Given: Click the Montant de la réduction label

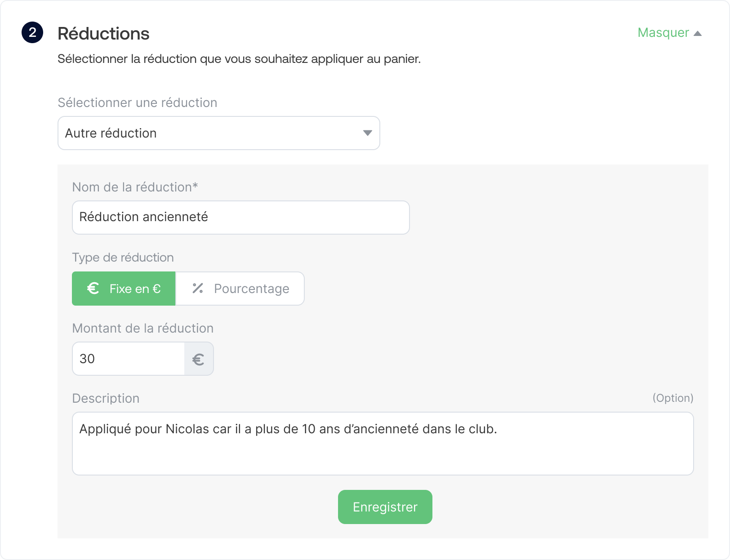Looking at the screenshot, I should tap(142, 329).
